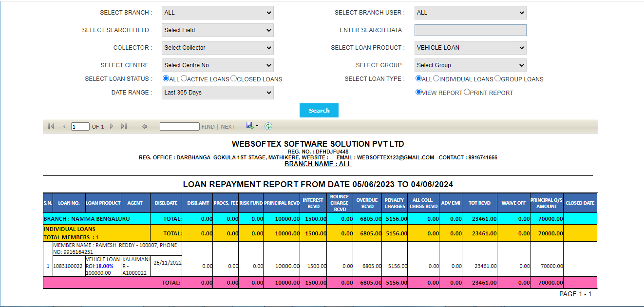Image resolution: width=644 pixels, height=307 pixels.
Task: Click INDIVIDUAL LOANS TOTAL MEMBERS row
Action: pos(320,233)
